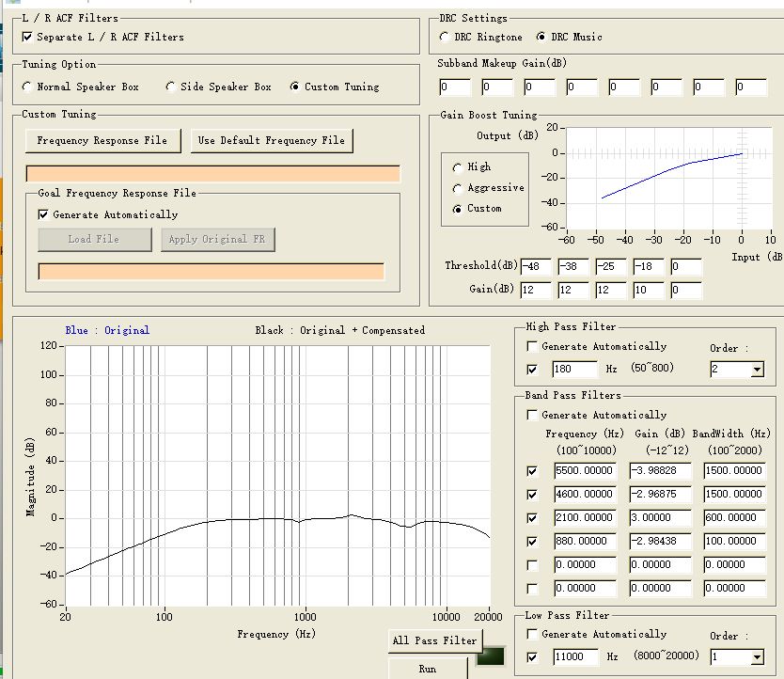
Task: Select Custom gain boost option
Action: [457, 209]
